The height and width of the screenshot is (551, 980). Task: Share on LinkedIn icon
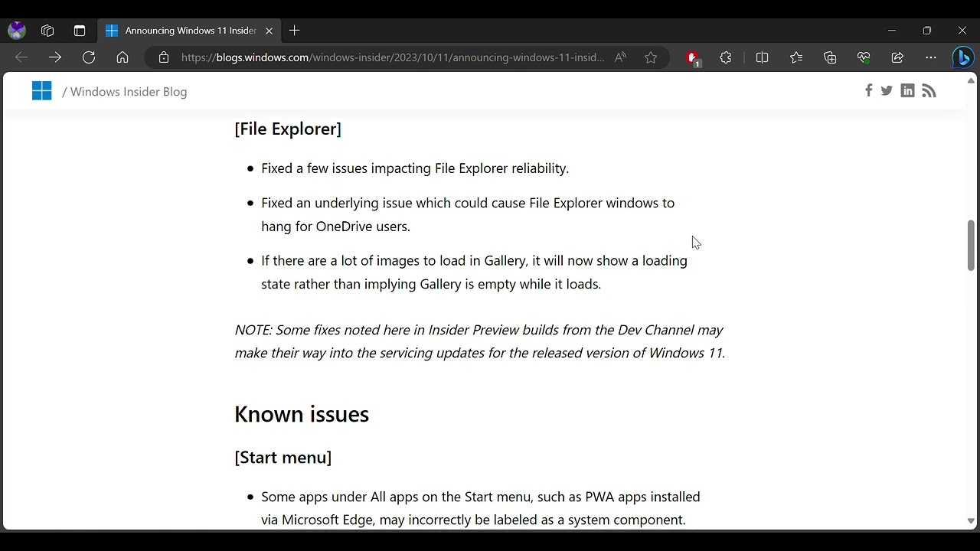coord(907,91)
